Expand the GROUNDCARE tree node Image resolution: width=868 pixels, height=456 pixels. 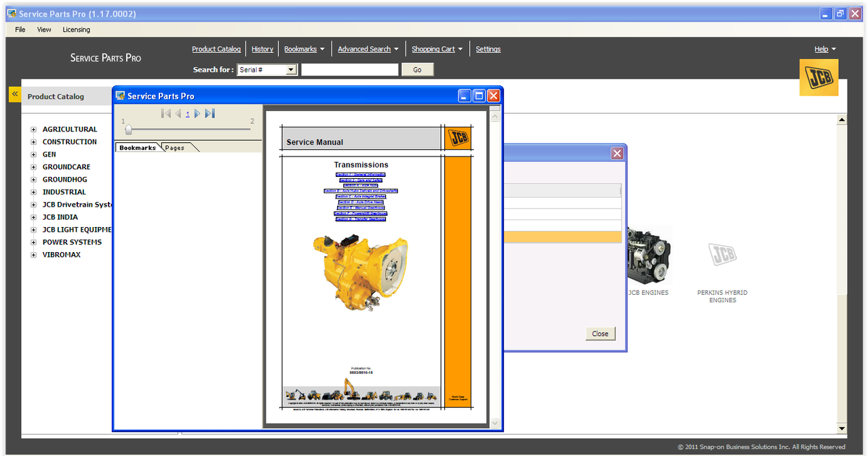tap(33, 167)
